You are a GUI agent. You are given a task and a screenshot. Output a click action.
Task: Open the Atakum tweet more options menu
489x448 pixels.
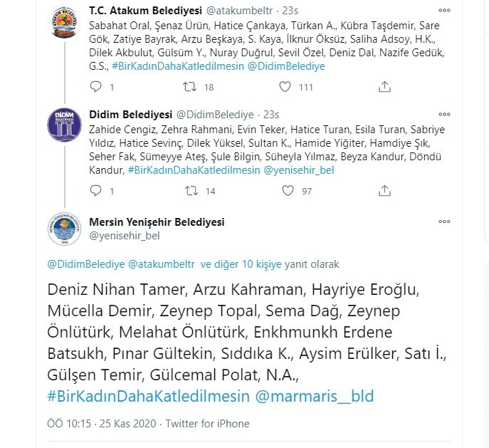tap(445, 11)
